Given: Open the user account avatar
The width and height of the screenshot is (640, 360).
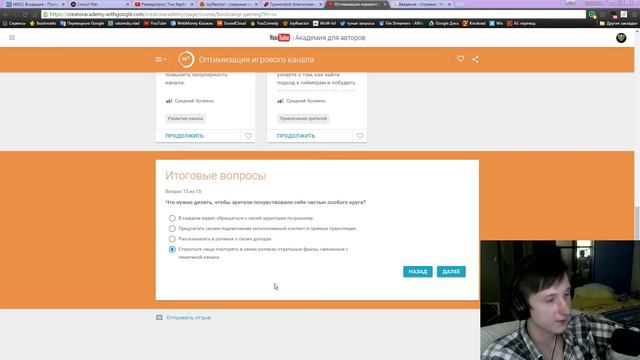Looking at the screenshot, I should [x=621, y=38].
